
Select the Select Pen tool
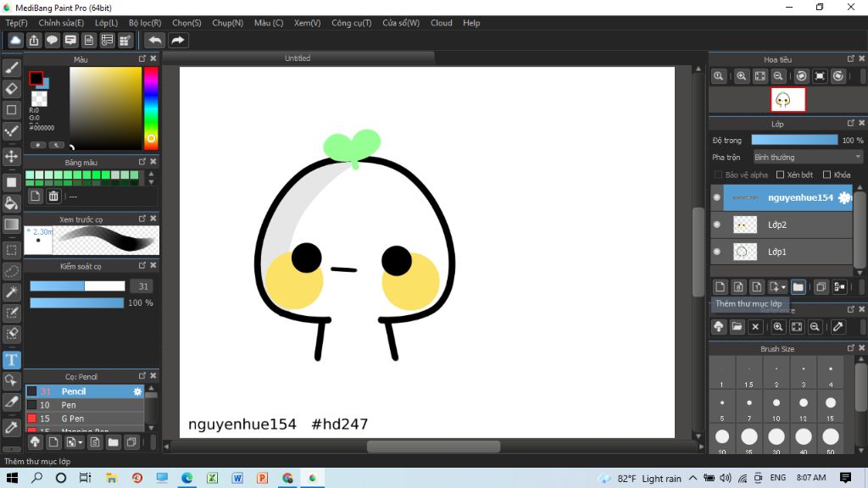pos(12,313)
